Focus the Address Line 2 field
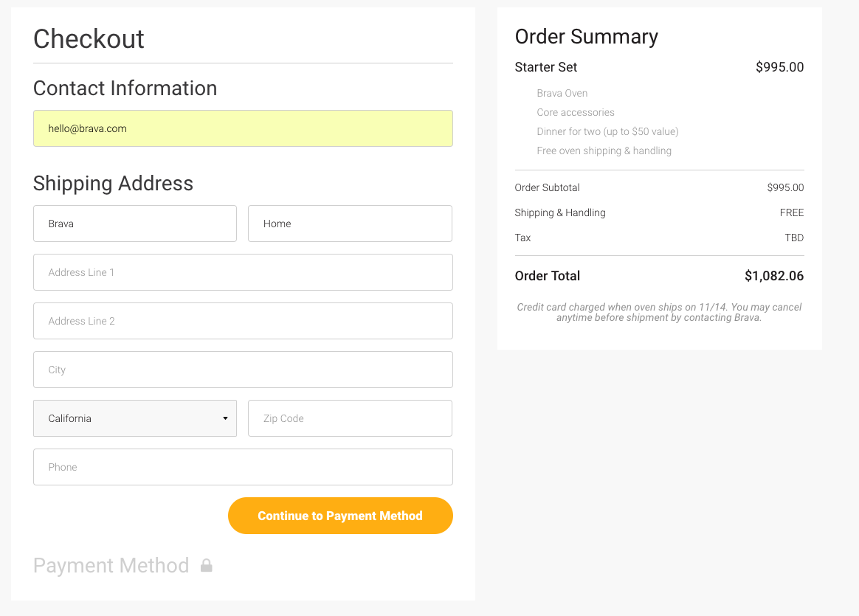This screenshot has height=616, width=859. click(243, 321)
